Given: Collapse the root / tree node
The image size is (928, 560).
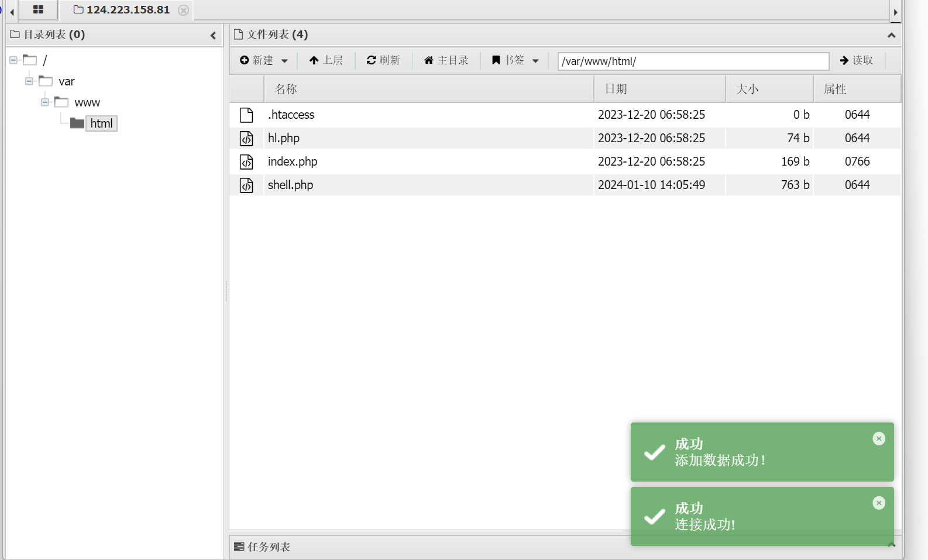Looking at the screenshot, I should tap(13, 60).
